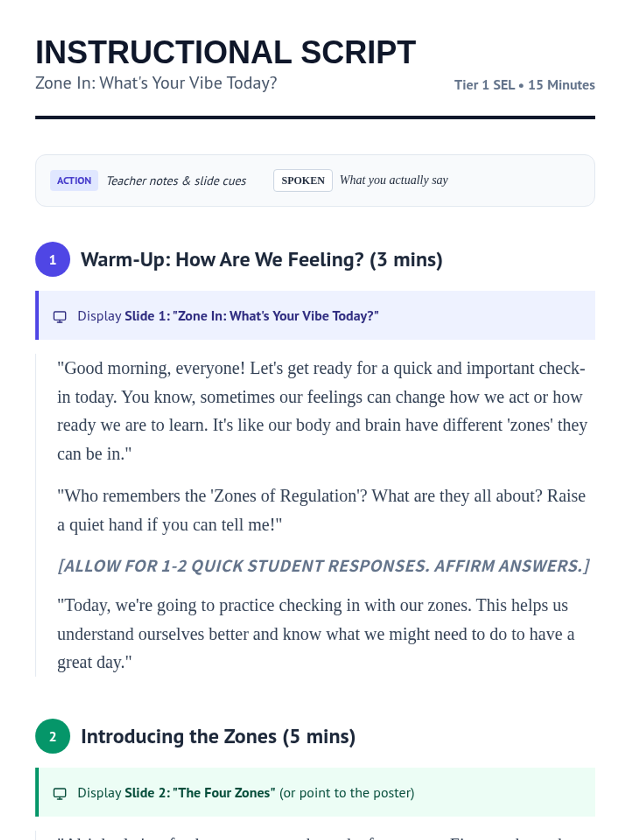The height and width of the screenshot is (840, 630).
Task: Open the Warm-Up: How Are We Feeling? heading
Action: [x=261, y=259]
